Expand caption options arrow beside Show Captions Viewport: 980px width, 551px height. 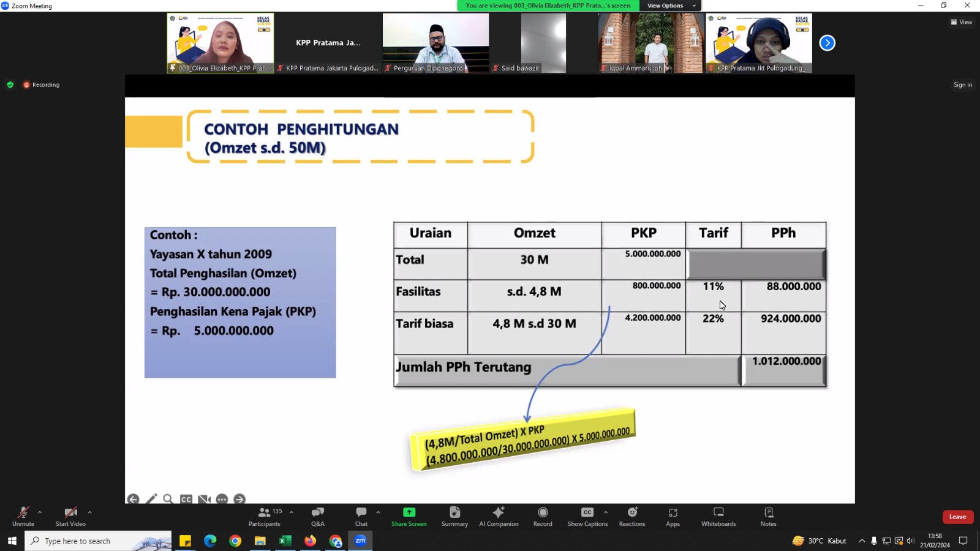(606, 512)
